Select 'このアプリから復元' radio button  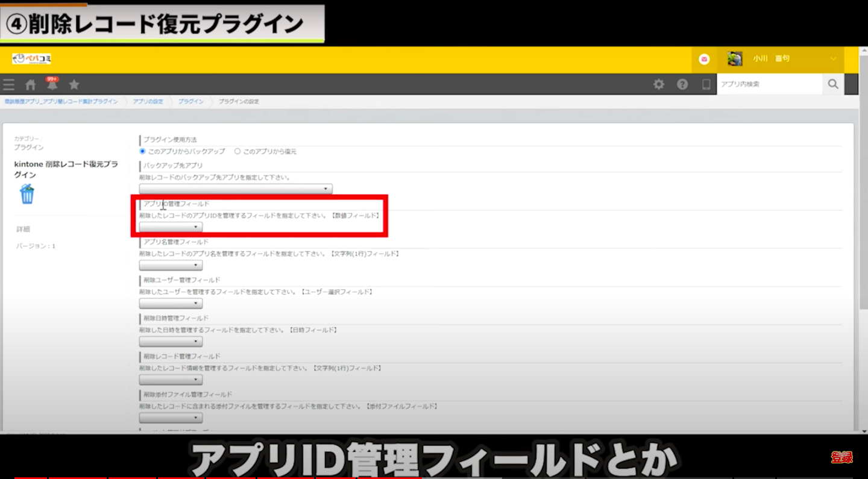pyautogui.click(x=237, y=151)
